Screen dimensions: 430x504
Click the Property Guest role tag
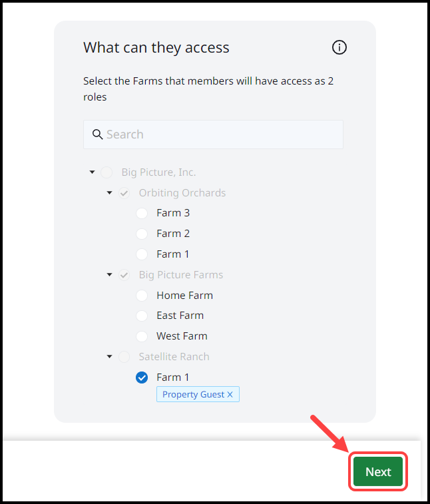pyautogui.click(x=193, y=395)
